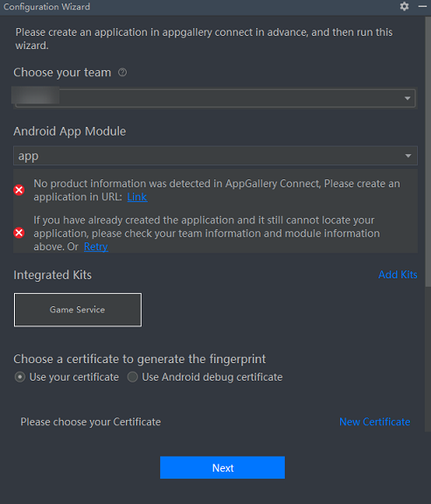Click the Next button
The width and height of the screenshot is (431, 504).
(222, 467)
